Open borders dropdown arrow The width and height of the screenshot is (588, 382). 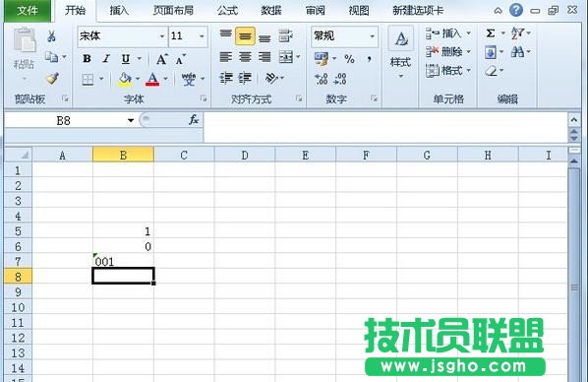101,79
